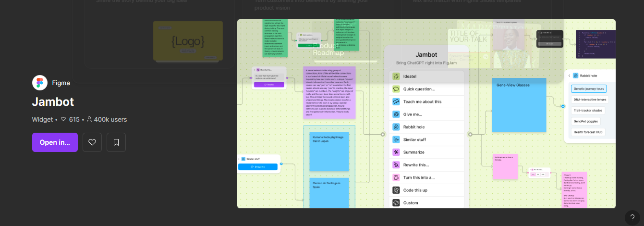Viewport: 644px width, 226px height.
Task: Select the Kumano Kodo pilgrimage sticky note
Action: pos(329,151)
